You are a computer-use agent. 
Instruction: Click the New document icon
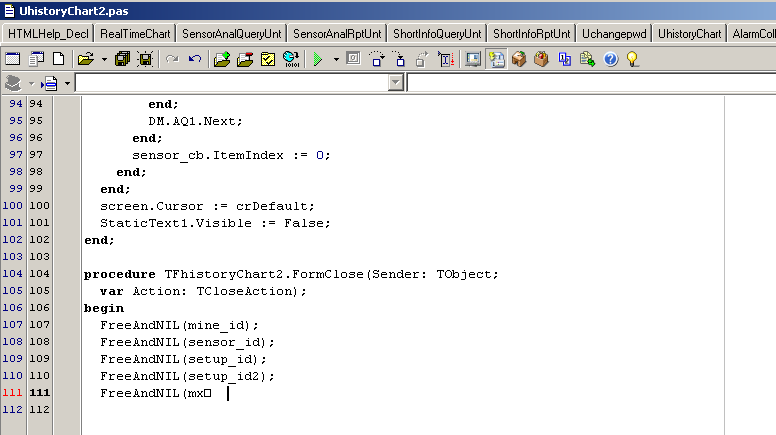pyautogui.click(x=58, y=59)
